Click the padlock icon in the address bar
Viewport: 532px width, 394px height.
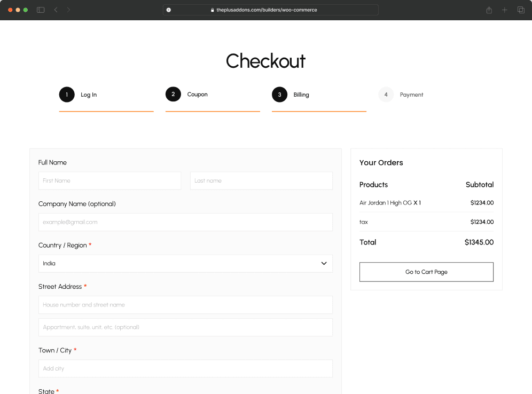[212, 10]
